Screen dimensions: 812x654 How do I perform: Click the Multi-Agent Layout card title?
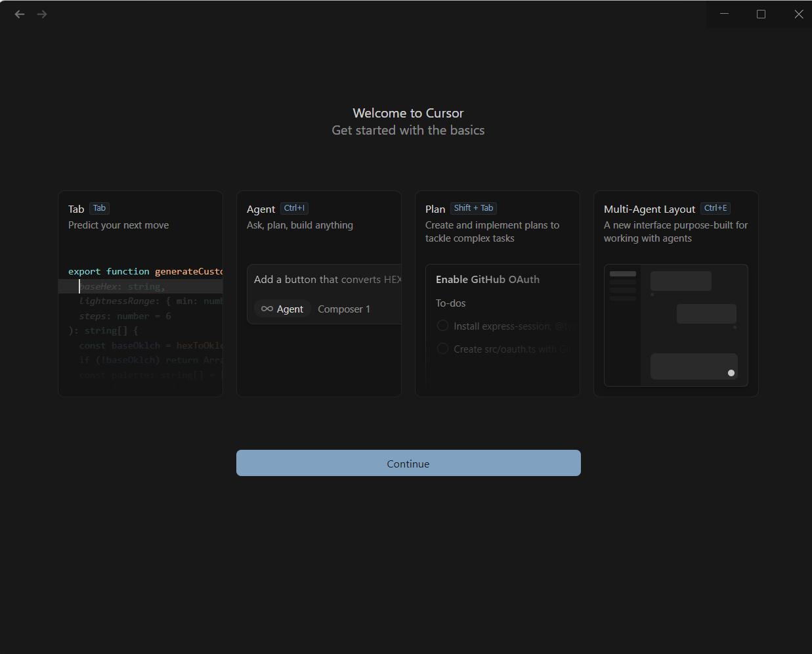649,209
